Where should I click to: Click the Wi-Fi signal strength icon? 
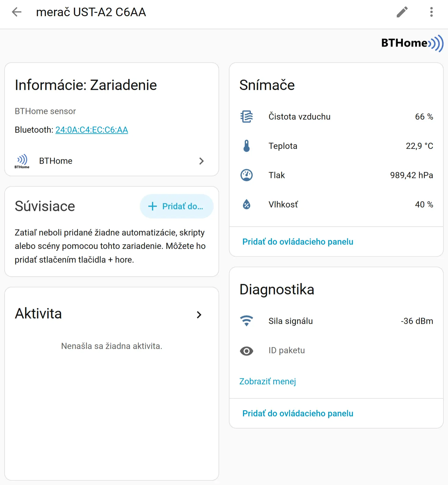247,321
